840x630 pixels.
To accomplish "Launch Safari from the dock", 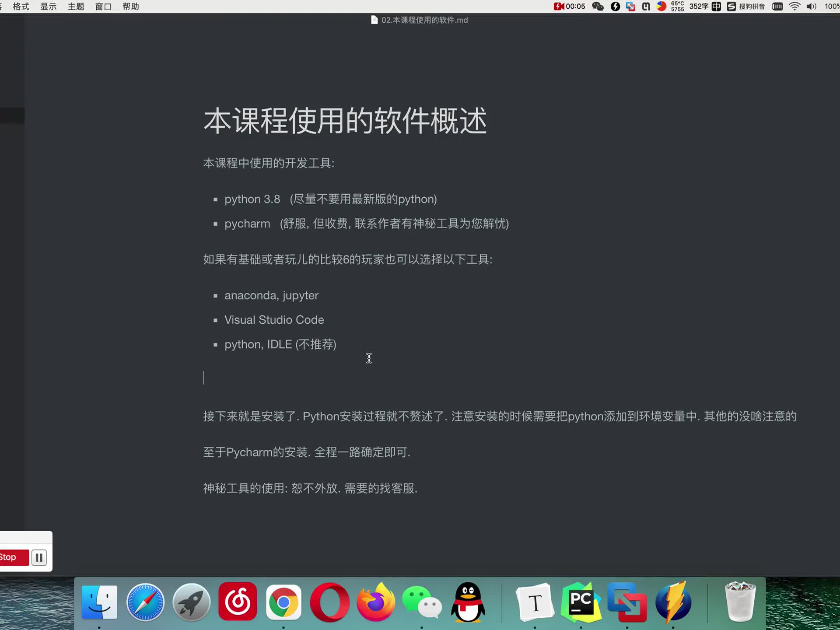I will (x=145, y=602).
